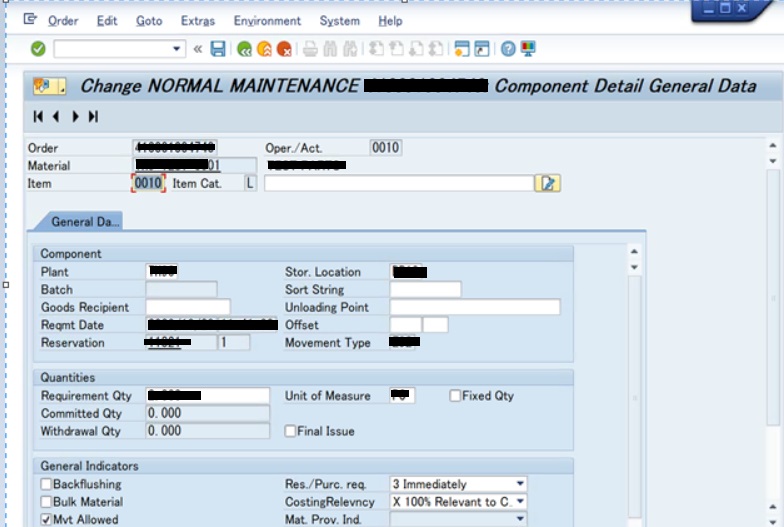Toggle the Backflushing checkbox
Image resolution: width=784 pixels, height=527 pixels.
[x=46, y=485]
